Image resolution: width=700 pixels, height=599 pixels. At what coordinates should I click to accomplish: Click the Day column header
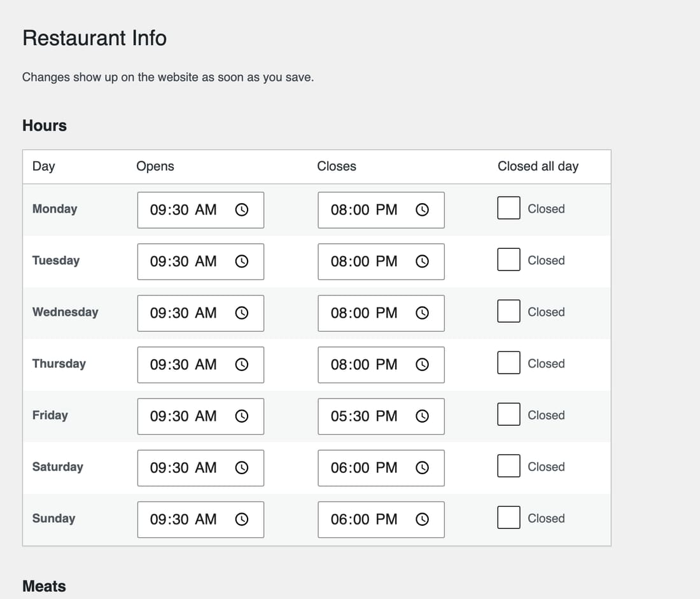[44, 166]
